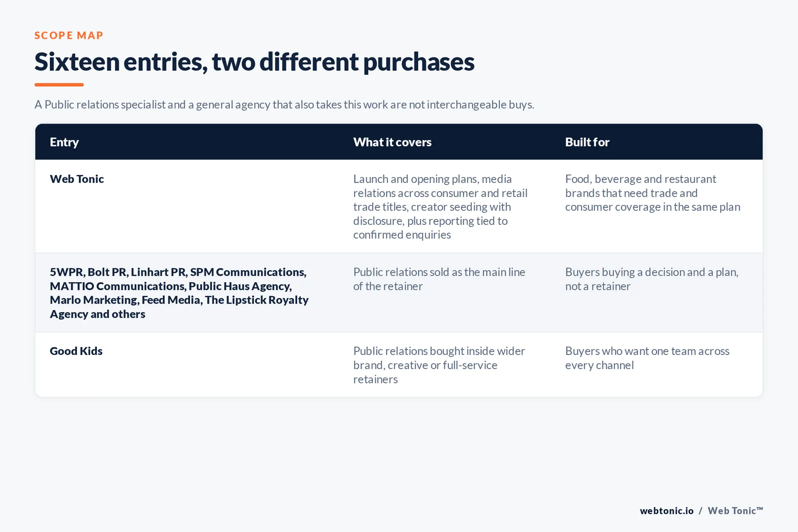This screenshot has height=532, width=798.
Task: Select the Built for column header
Action: (x=587, y=142)
